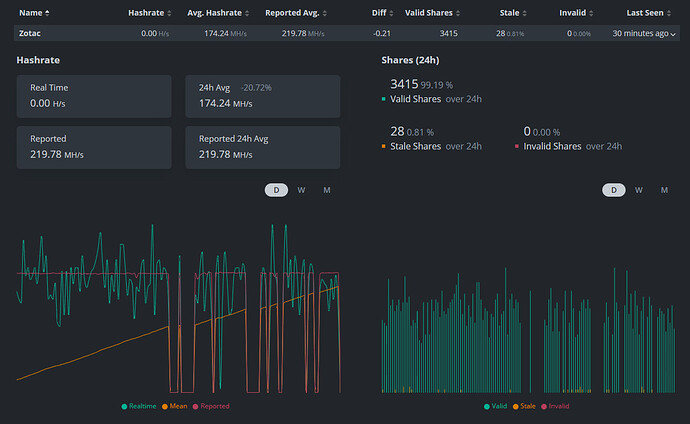Screen dimensions: 690x424
Task: Sort by Reported Avg. column header
Action: [x=296, y=13]
